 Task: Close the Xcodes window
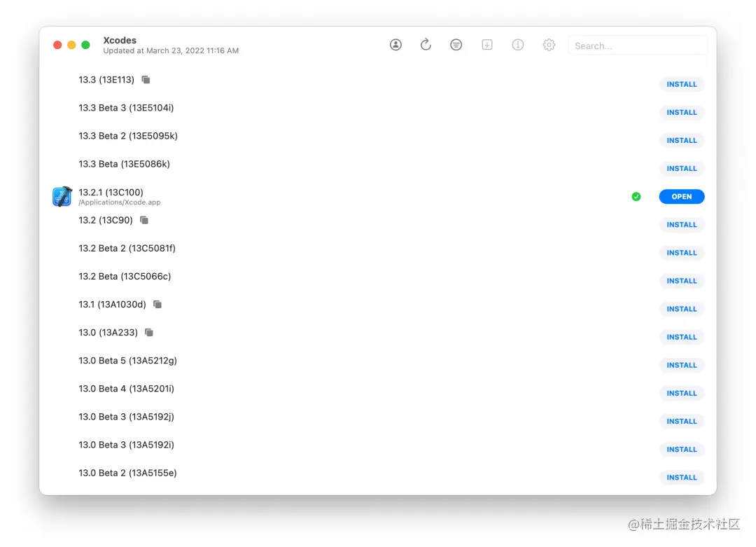[57, 45]
